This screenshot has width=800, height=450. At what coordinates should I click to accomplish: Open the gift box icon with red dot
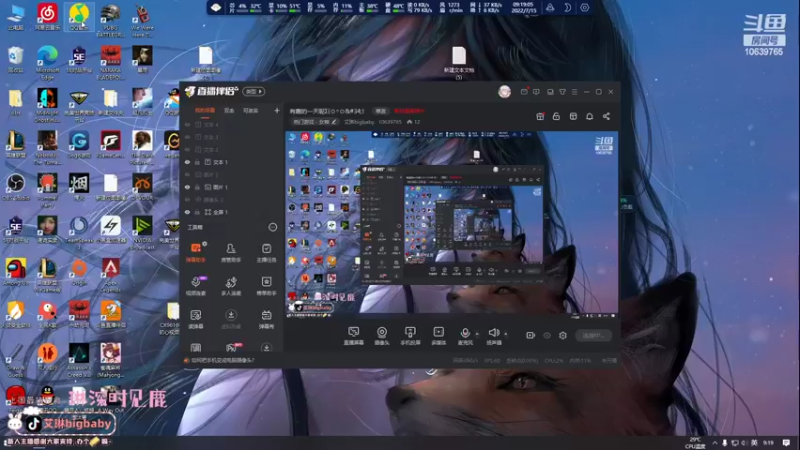point(540,116)
